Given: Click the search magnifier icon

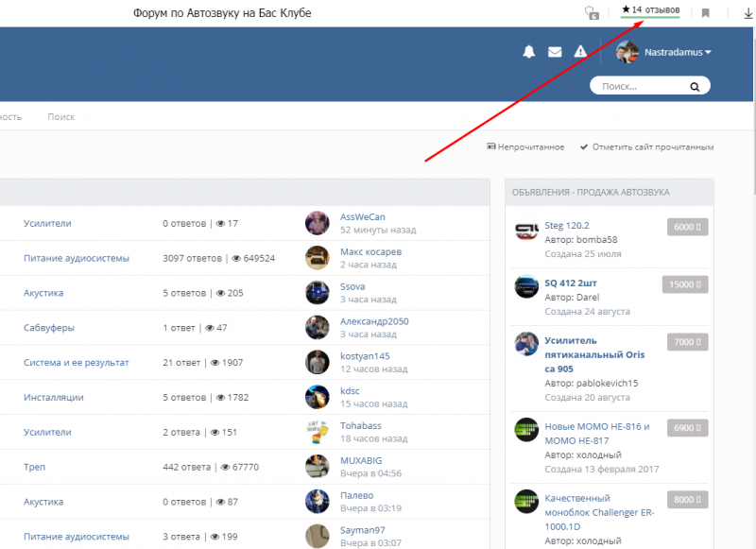Looking at the screenshot, I should (x=695, y=87).
